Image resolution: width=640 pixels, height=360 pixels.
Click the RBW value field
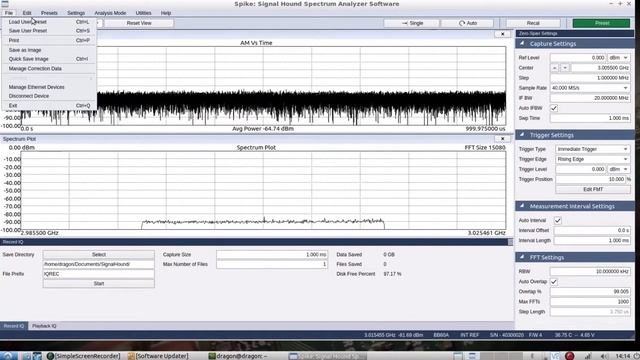(x=590, y=271)
